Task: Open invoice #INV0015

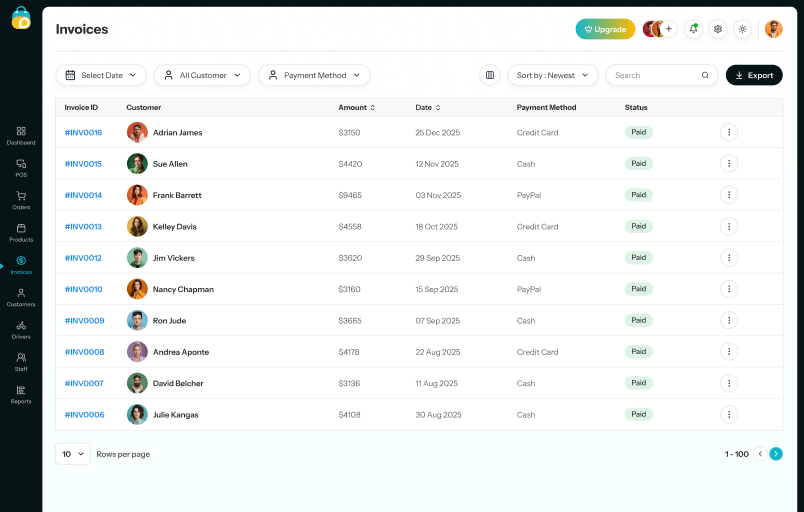Action: tap(84, 164)
